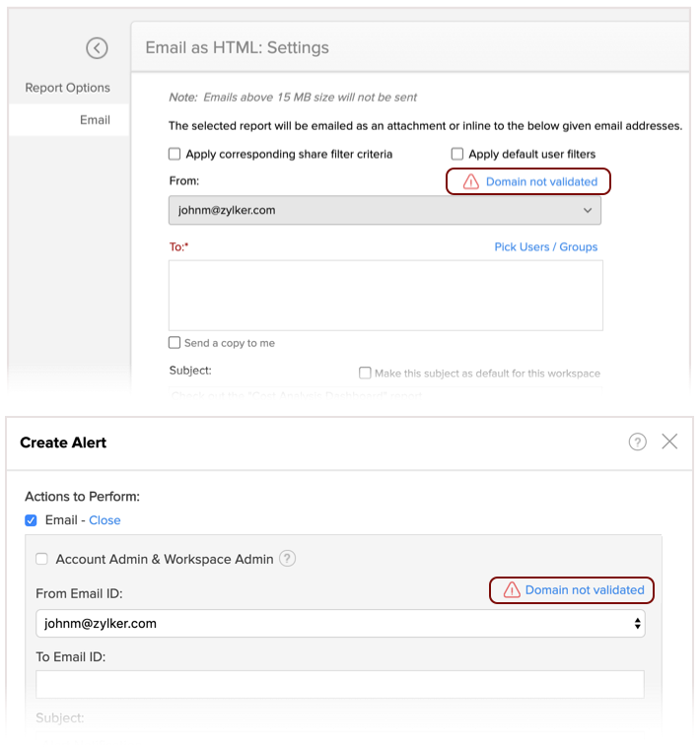Close the Create Alert dialog
The width and height of the screenshot is (700, 750).
pyautogui.click(x=669, y=442)
